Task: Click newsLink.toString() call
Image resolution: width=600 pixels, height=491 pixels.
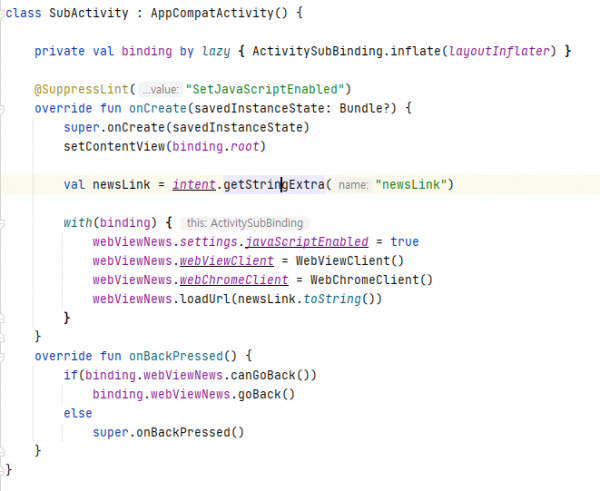Action: (x=306, y=299)
